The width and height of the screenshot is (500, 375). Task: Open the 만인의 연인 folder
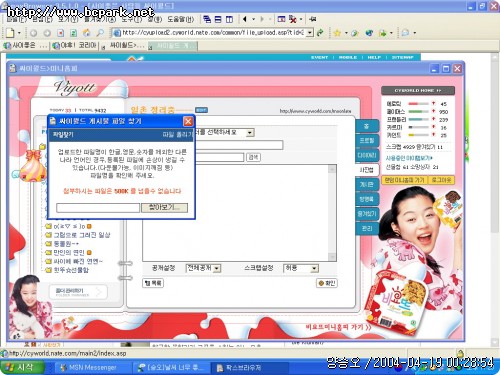(69, 253)
